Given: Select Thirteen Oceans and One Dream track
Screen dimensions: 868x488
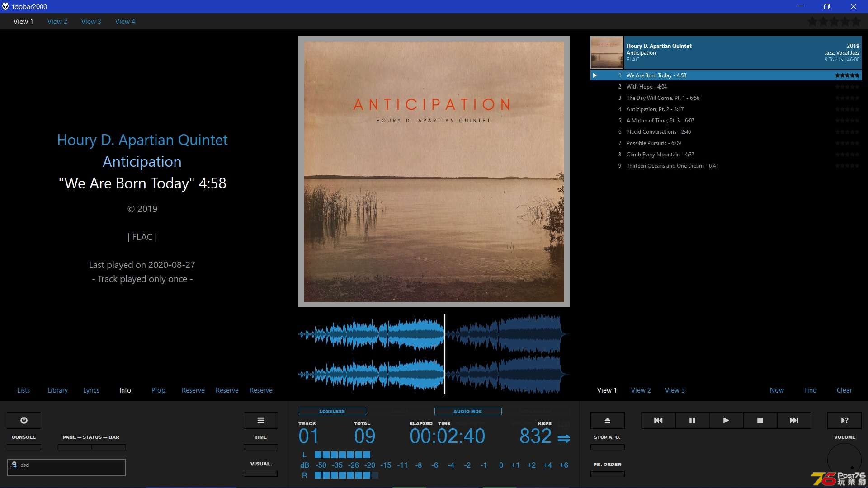Looking at the screenshot, I should tap(726, 166).
